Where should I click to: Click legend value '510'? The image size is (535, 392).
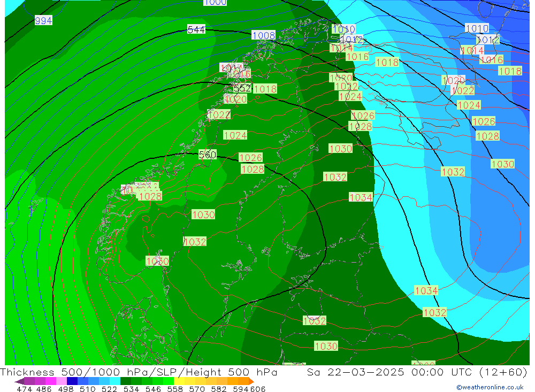click(87, 389)
